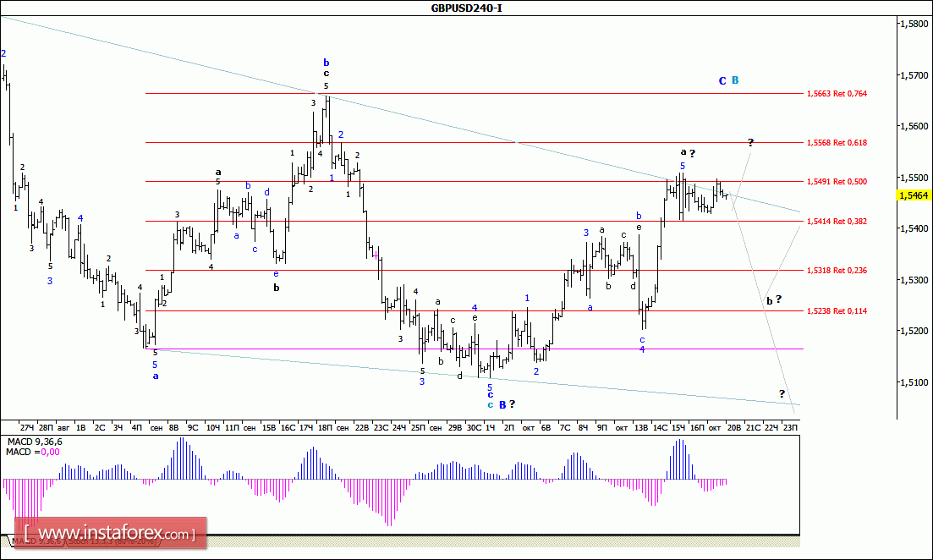Click the 'a ?' wave label near the recent high
The image size is (933, 560).
pyautogui.click(x=689, y=153)
